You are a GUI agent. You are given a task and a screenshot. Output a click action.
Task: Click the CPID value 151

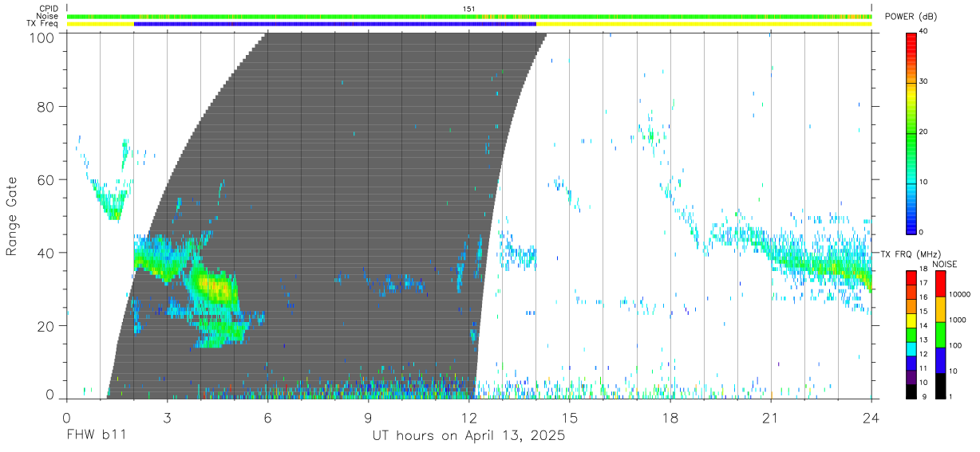pos(469,9)
